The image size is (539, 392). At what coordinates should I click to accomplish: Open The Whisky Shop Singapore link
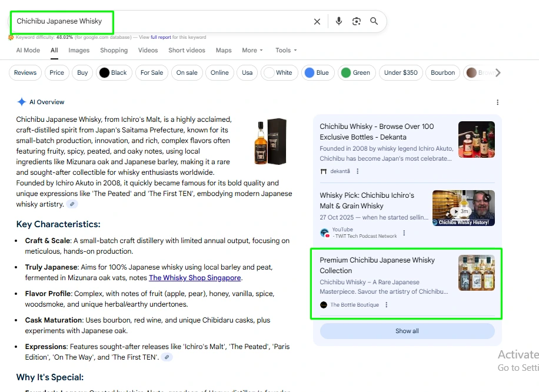click(x=195, y=278)
